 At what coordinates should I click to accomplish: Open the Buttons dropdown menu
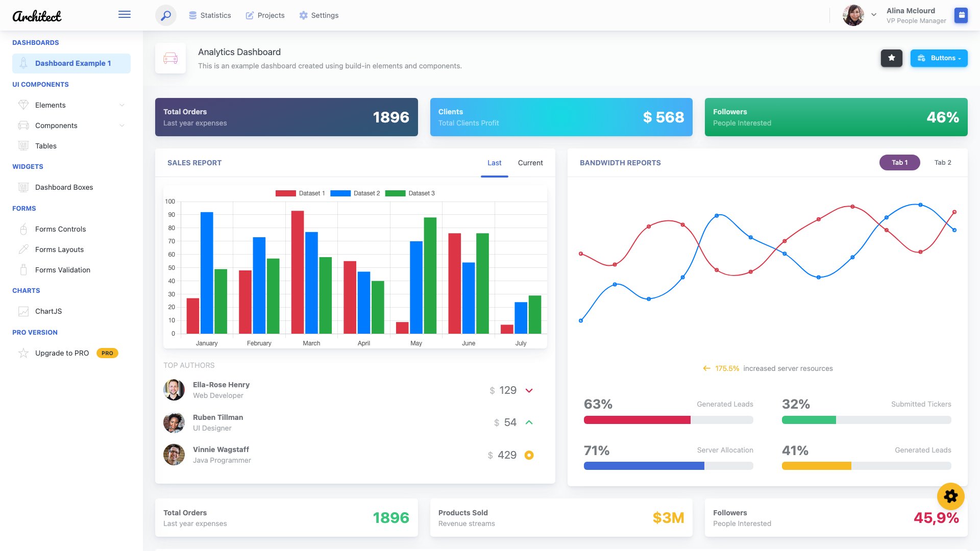coord(939,58)
